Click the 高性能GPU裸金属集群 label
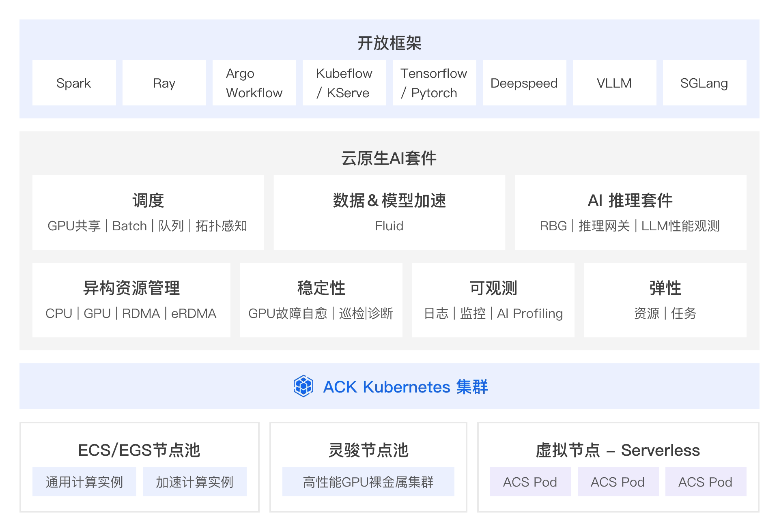Viewport: 779px width, 532px height. point(368,482)
